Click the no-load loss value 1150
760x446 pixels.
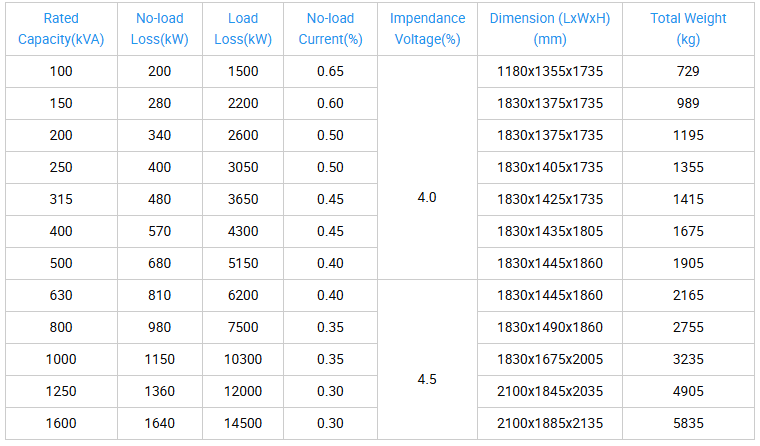[x=160, y=360]
